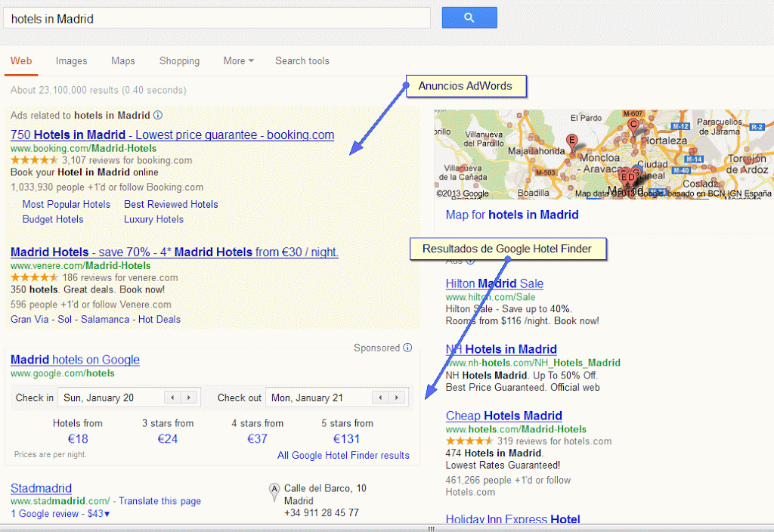Click About 23,100,000 results text
Viewport: 774px width, 532px height.
click(x=98, y=90)
